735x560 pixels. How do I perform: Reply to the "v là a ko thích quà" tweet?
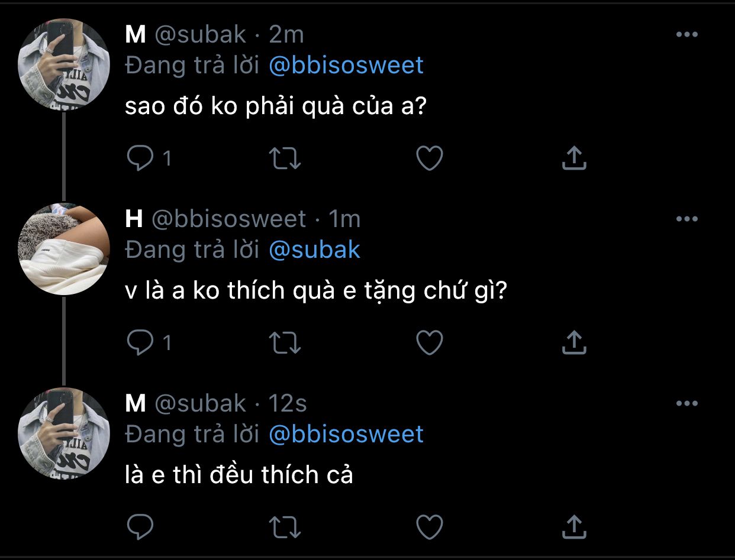coord(141,342)
